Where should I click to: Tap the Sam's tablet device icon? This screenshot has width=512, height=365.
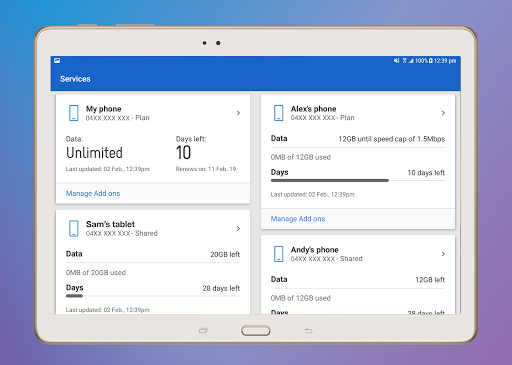click(x=74, y=228)
